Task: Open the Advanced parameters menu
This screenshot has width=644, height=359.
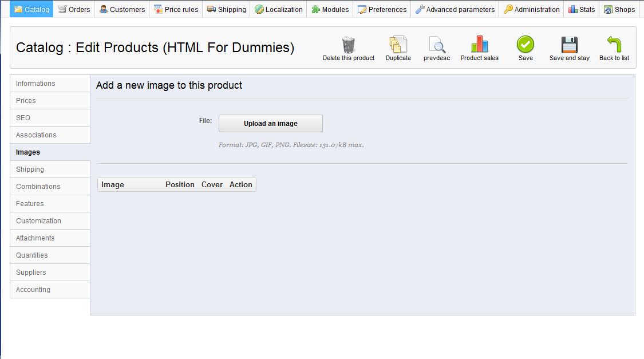Action: pyautogui.click(x=455, y=9)
